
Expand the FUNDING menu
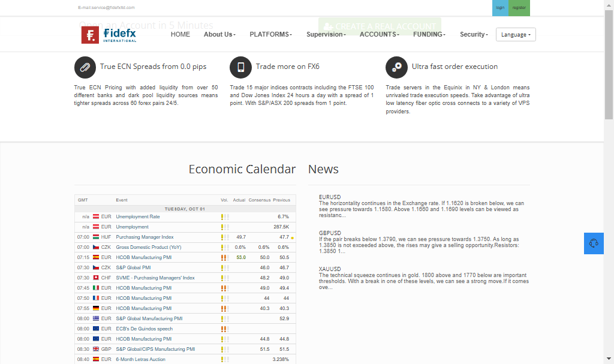pos(429,35)
